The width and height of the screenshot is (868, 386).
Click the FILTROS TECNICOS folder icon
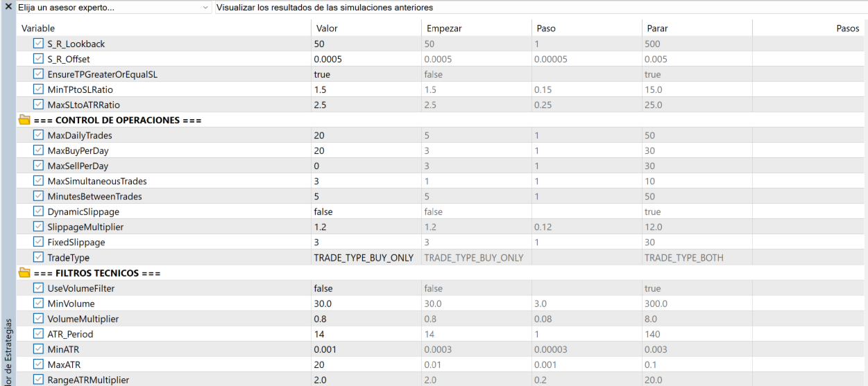click(24, 273)
